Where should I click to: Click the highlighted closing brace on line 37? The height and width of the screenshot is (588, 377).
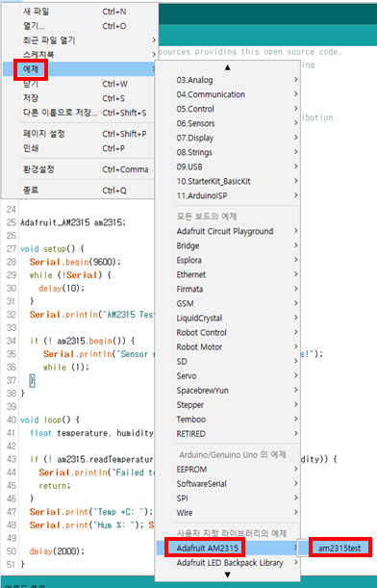point(33,380)
